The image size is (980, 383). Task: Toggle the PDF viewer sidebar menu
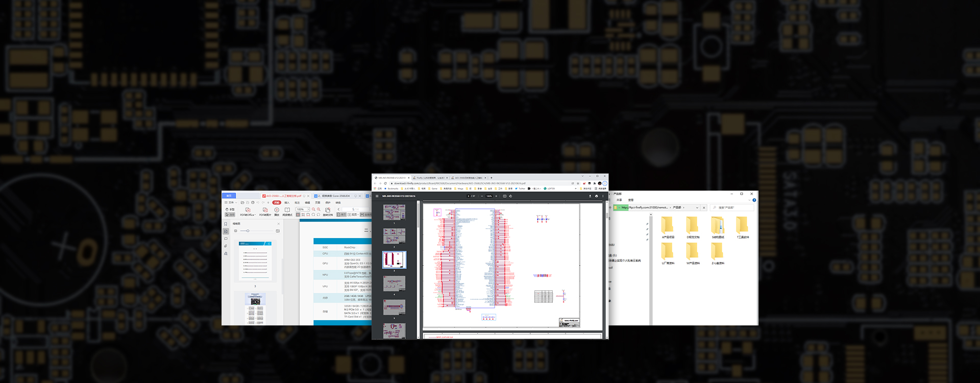coord(377,196)
